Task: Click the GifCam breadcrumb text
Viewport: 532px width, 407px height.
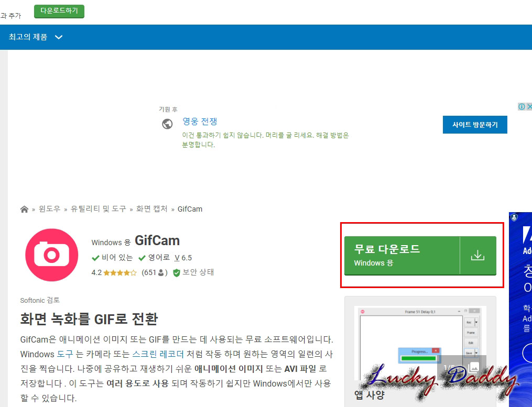Action: click(x=190, y=210)
